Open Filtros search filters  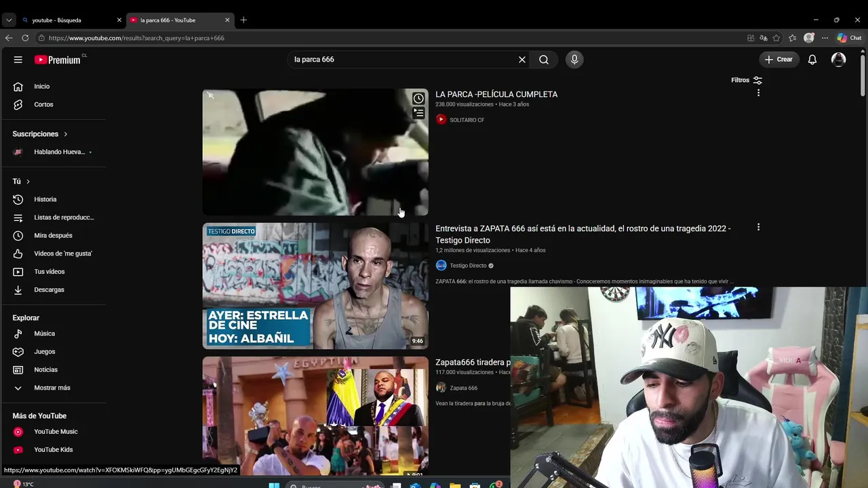pos(747,80)
